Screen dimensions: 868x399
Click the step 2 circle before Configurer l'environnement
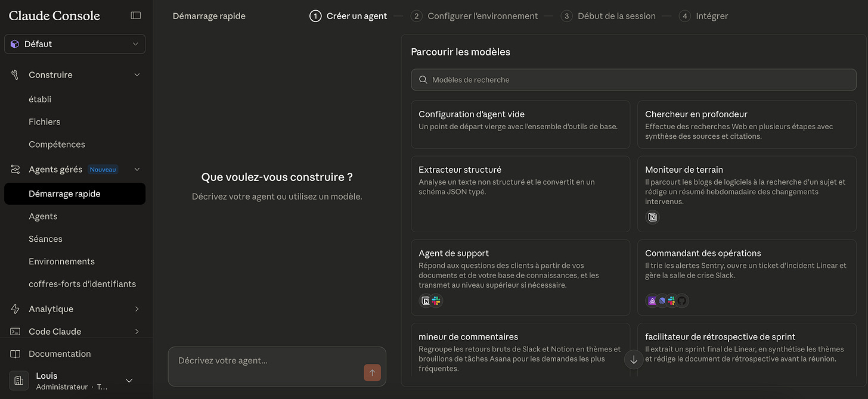(x=416, y=16)
